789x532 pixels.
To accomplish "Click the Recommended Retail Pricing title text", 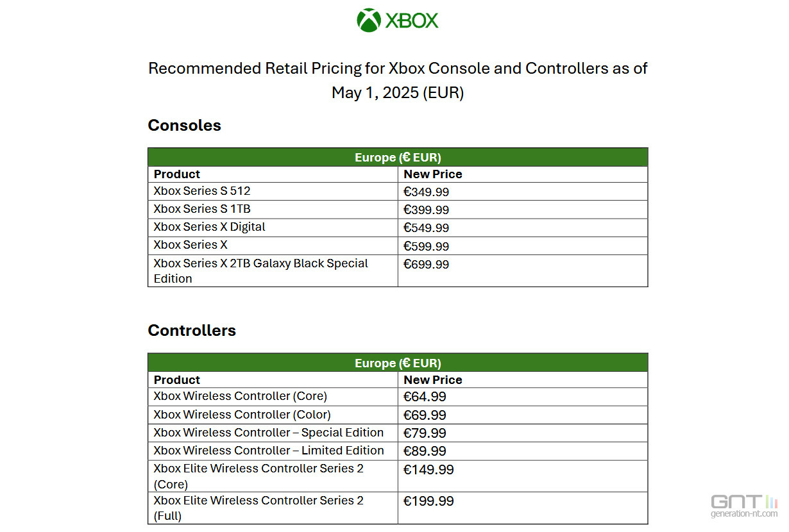I will (x=398, y=80).
